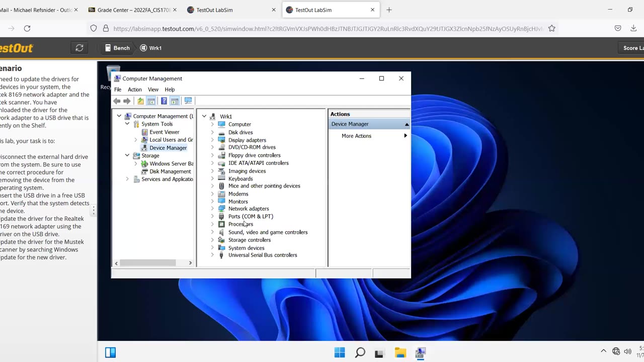Expand the Imaging devices node

point(212,171)
